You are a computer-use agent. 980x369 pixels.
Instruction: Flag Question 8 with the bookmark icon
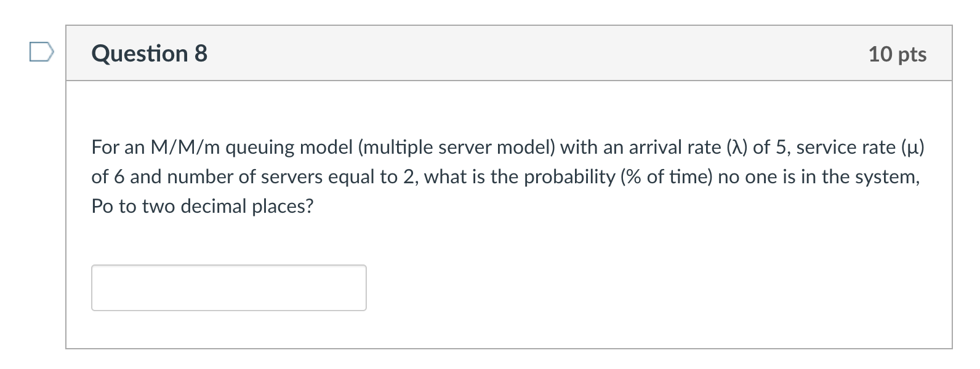41,52
